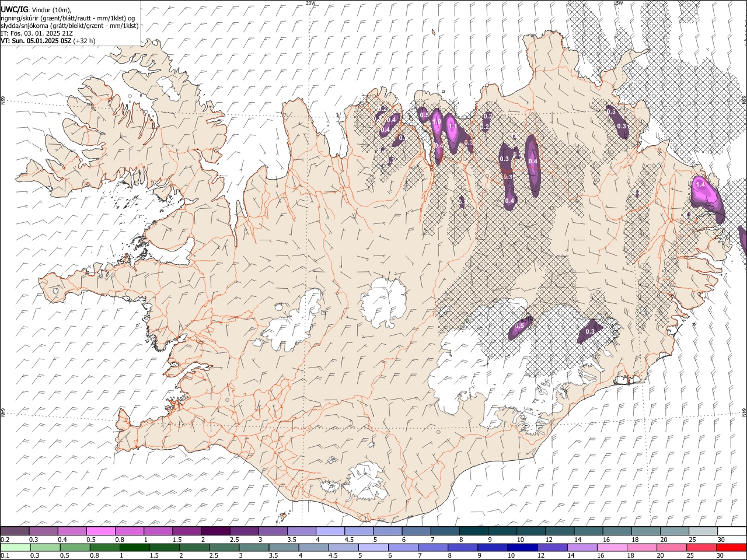The image size is (747, 560).
Task: Click the 'VT: Sun. 05.01.2025 05Z' valid time
Action: (36, 41)
